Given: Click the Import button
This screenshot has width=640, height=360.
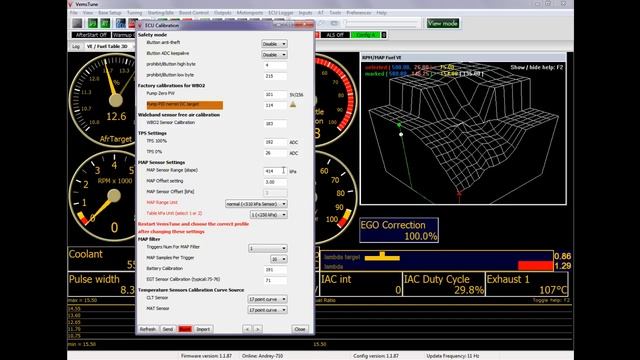Looking at the screenshot, I should (x=203, y=329).
